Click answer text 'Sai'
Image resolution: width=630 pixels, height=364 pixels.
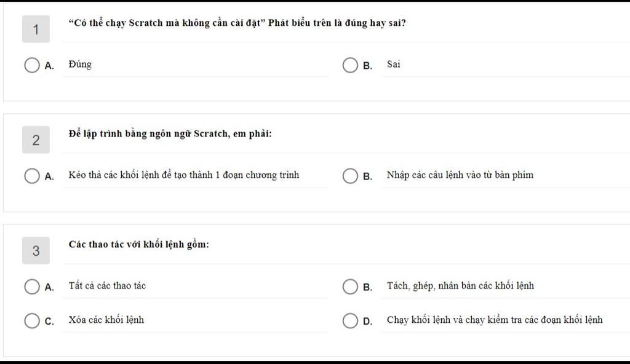pos(393,65)
